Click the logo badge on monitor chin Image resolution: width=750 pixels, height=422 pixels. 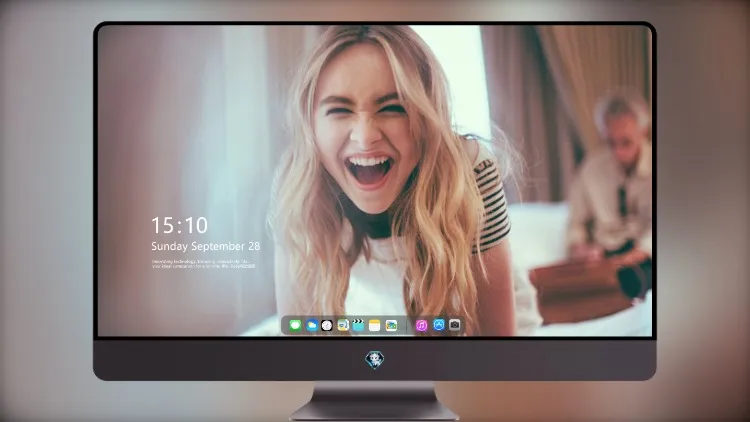coord(375,359)
